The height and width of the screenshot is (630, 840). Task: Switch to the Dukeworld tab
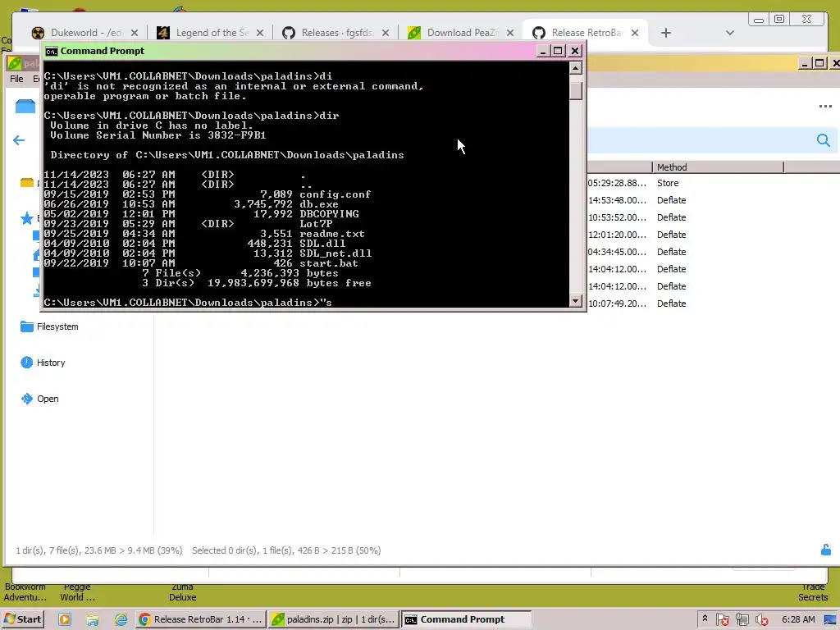coord(85,33)
